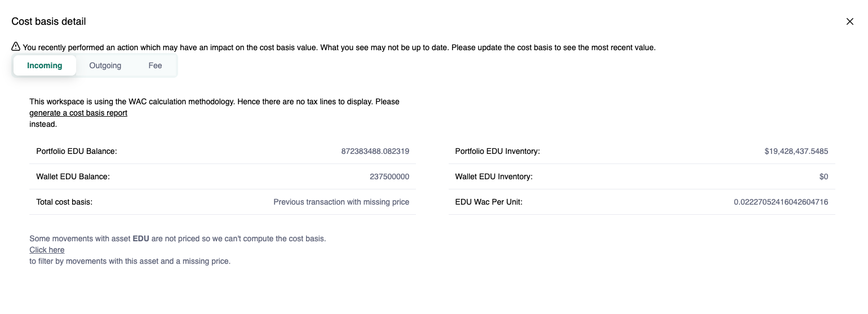Click the EDU Wac Per Unit number
The height and width of the screenshot is (314, 868).
click(781, 202)
